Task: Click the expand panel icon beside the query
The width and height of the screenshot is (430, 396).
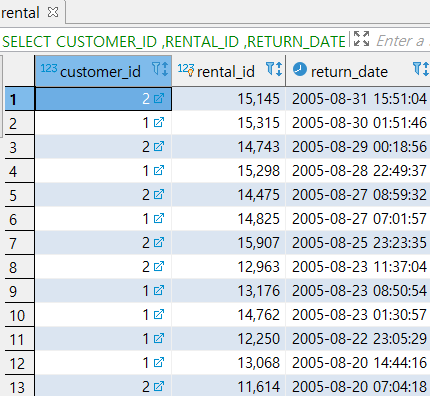Action: [361, 39]
